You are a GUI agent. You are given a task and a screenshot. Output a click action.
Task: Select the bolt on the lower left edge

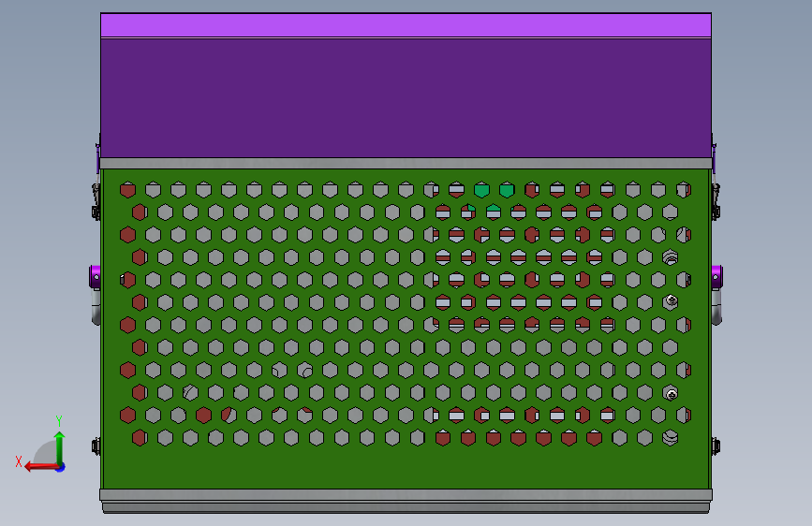(96, 446)
